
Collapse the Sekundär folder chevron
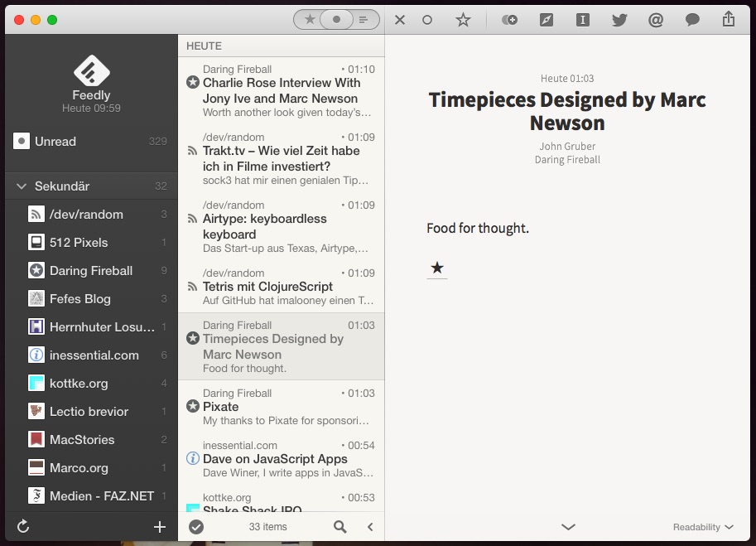pos(22,186)
